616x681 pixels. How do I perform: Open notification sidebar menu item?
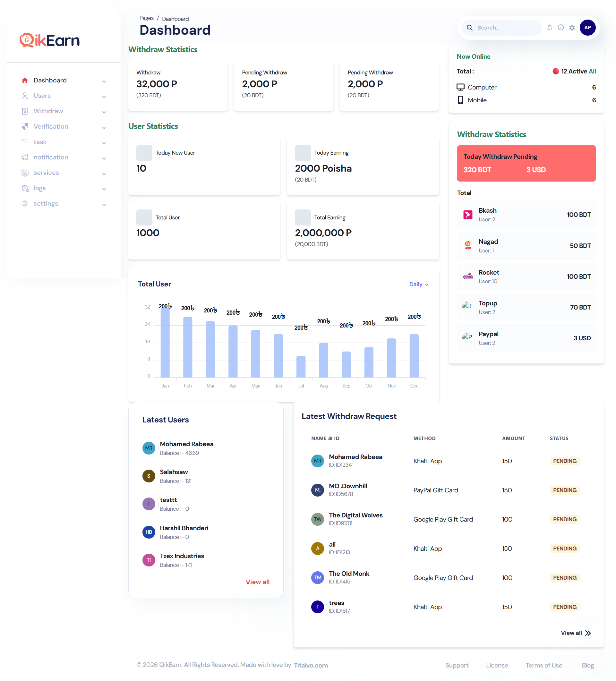coord(64,157)
